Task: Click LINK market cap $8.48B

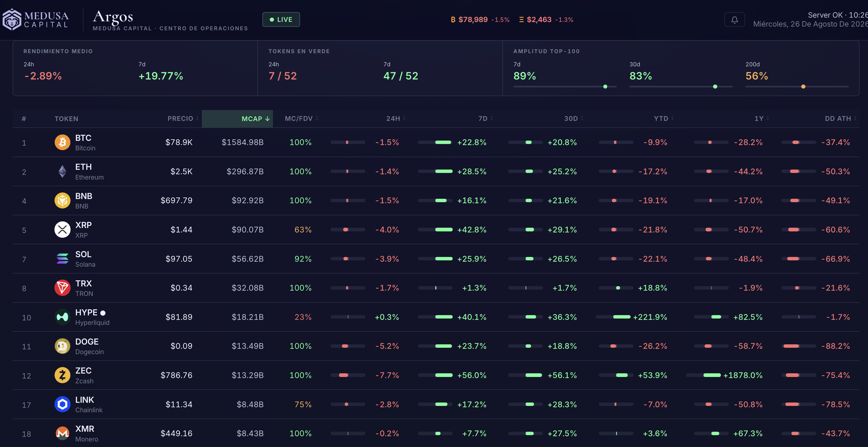Action: pos(250,404)
